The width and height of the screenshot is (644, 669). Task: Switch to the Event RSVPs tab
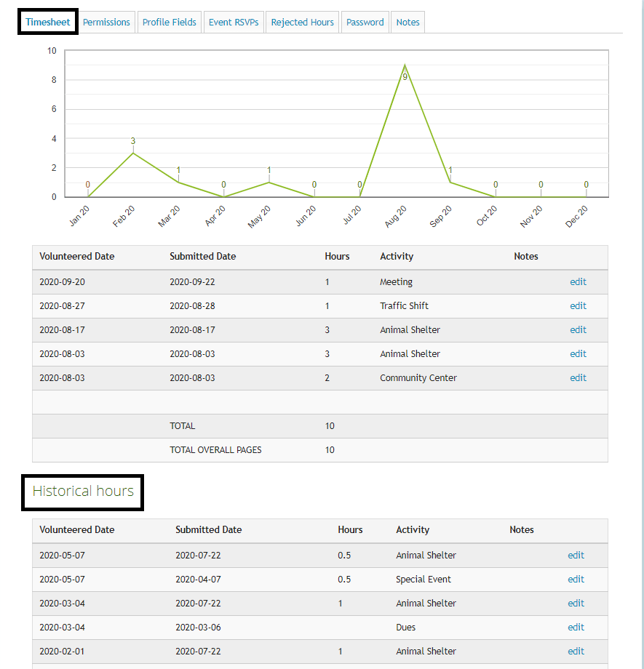click(x=234, y=22)
